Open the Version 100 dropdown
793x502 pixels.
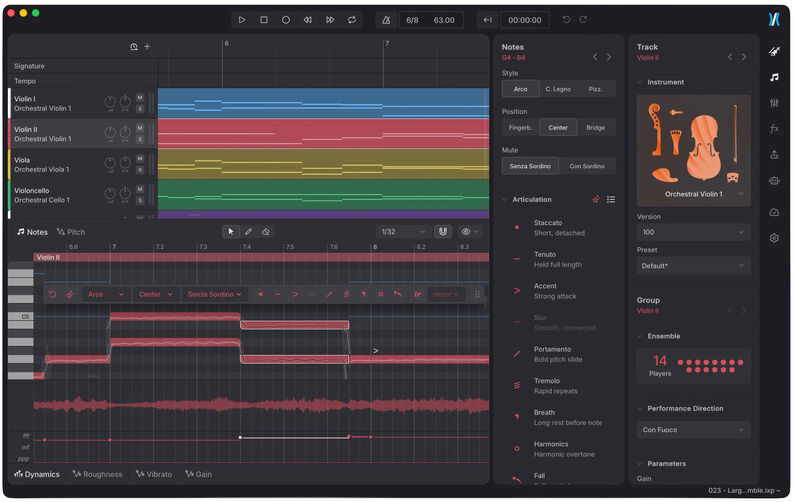pyautogui.click(x=693, y=232)
